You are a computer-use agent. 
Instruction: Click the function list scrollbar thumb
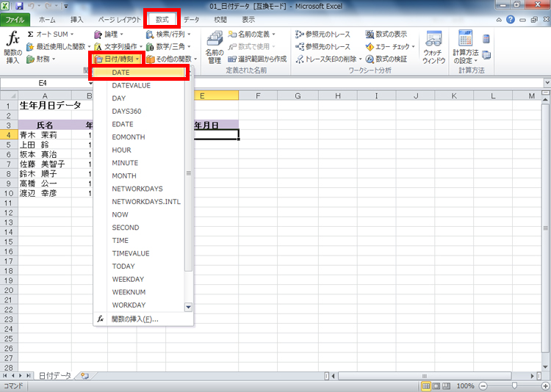(x=189, y=173)
